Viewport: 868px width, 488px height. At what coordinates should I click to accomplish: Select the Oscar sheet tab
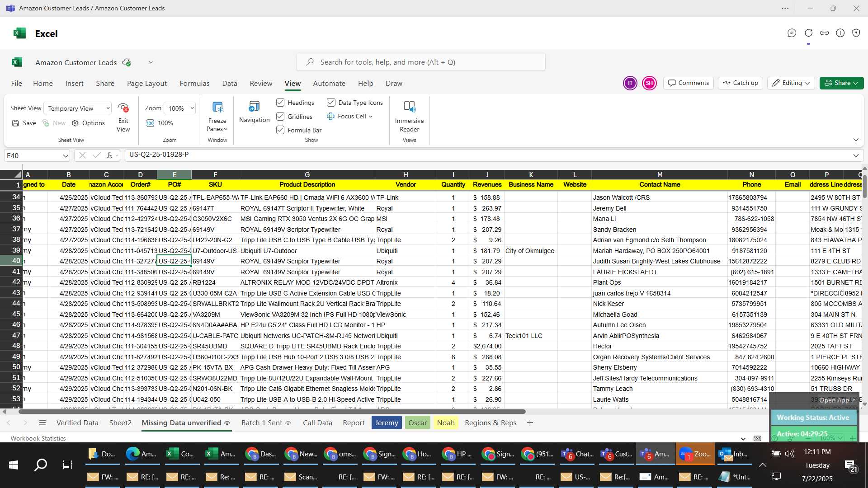417,423
